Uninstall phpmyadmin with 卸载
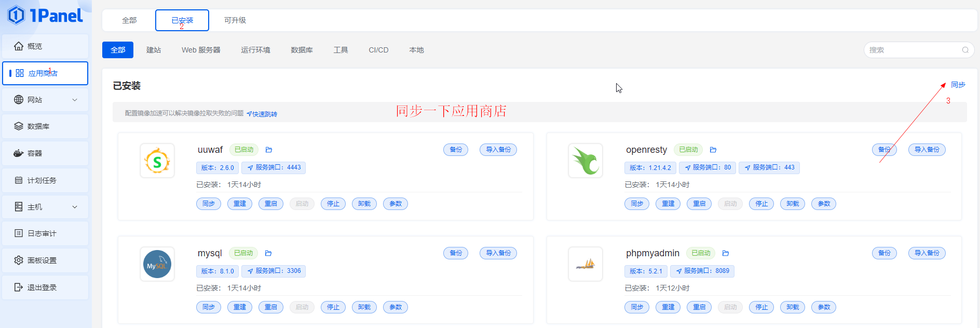The width and height of the screenshot is (980, 328). click(x=793, y=307)
